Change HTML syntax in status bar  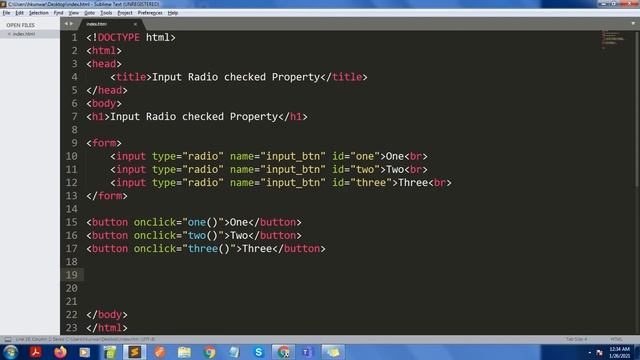point(616,339)
